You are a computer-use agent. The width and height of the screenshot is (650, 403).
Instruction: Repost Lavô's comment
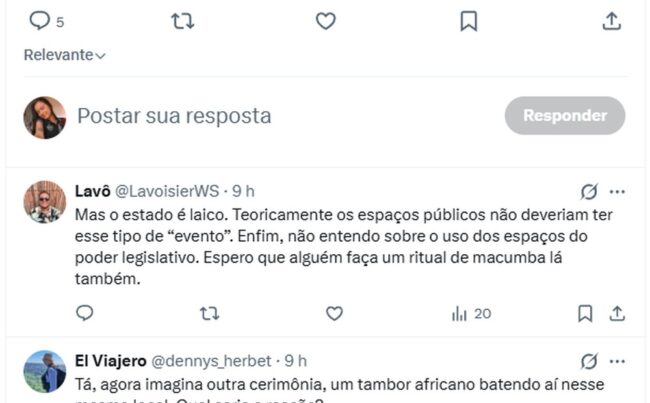point(209,313)
